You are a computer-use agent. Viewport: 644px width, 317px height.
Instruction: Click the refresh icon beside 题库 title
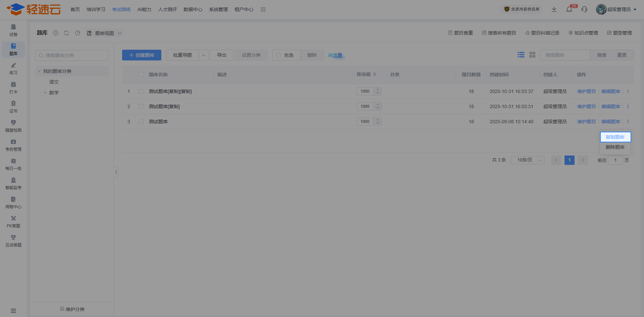click(66, 33)
